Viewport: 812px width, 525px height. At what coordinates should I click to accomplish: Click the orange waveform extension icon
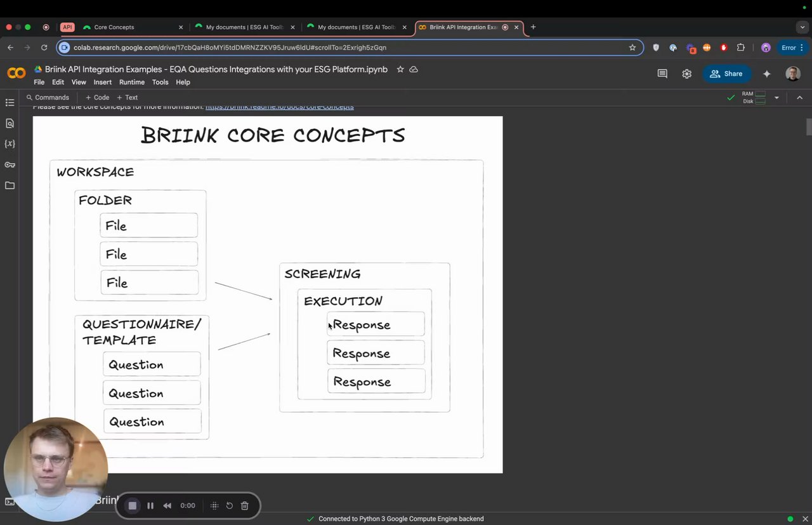click(707, 48)
